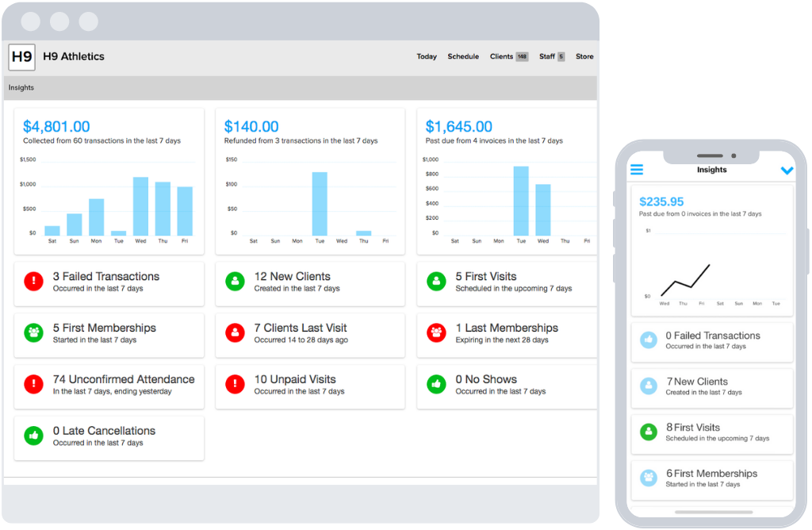The height and width of the screenshot is (530, 812).
Task: Click the blue thumbs-up icon beside phone 0 Failed Transactions
Action: click(649, 340)
